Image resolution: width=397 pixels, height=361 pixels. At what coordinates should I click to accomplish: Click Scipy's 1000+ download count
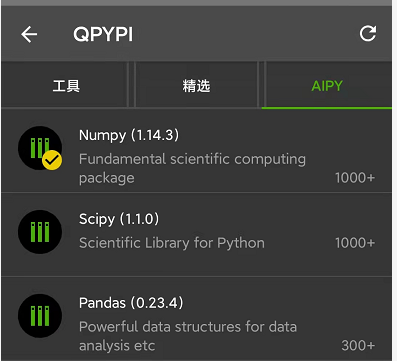click(x=355, y=243)
